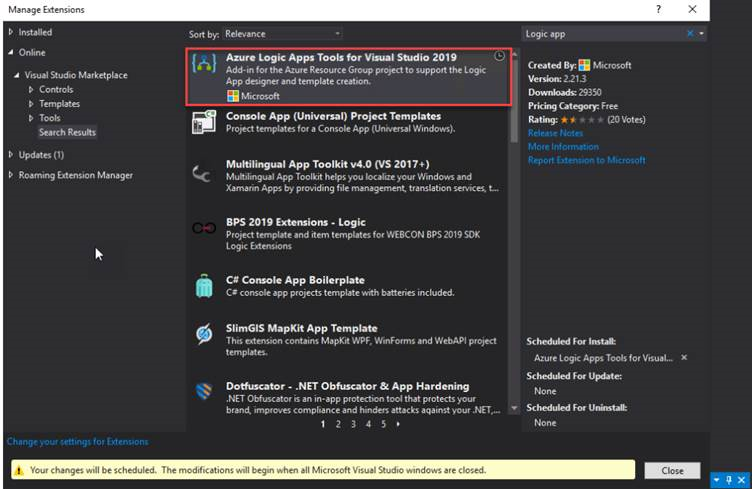Viewport: 752px width, 490px height.
Task: Open the help question mark button
Action: (658, 9)
